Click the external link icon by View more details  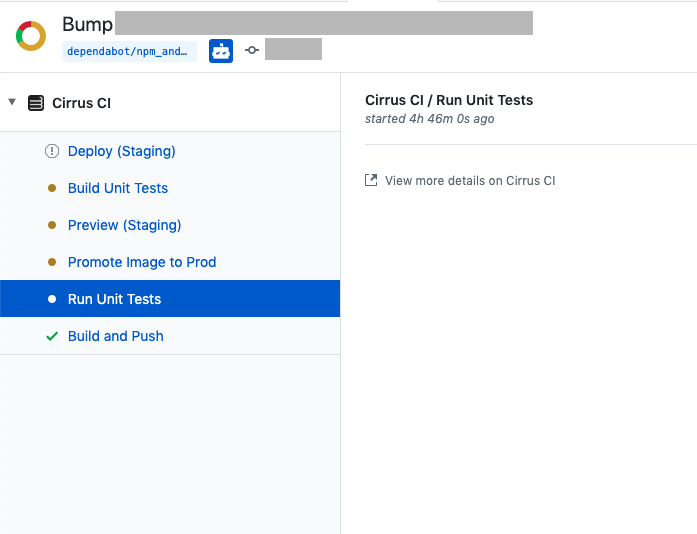pyautogui.click(x=371, y=180)
